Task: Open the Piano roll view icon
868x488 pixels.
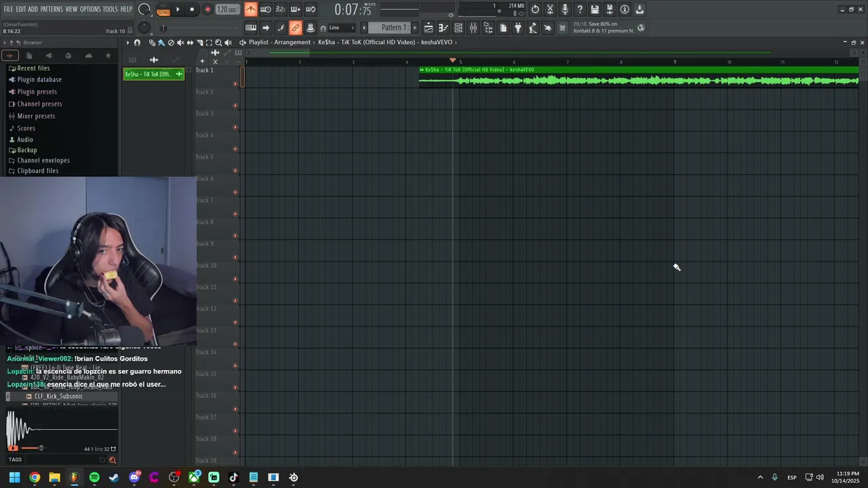Action: click(x=443, y=28)
